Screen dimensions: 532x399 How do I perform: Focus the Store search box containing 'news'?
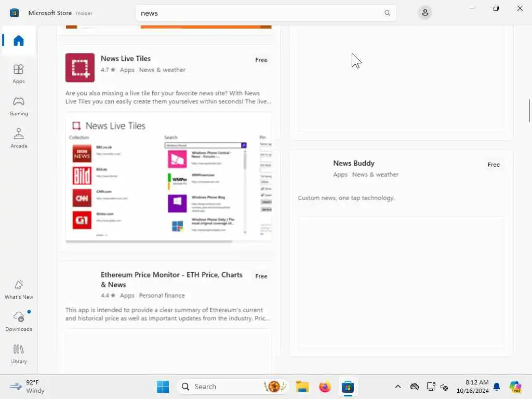point(265,13)
